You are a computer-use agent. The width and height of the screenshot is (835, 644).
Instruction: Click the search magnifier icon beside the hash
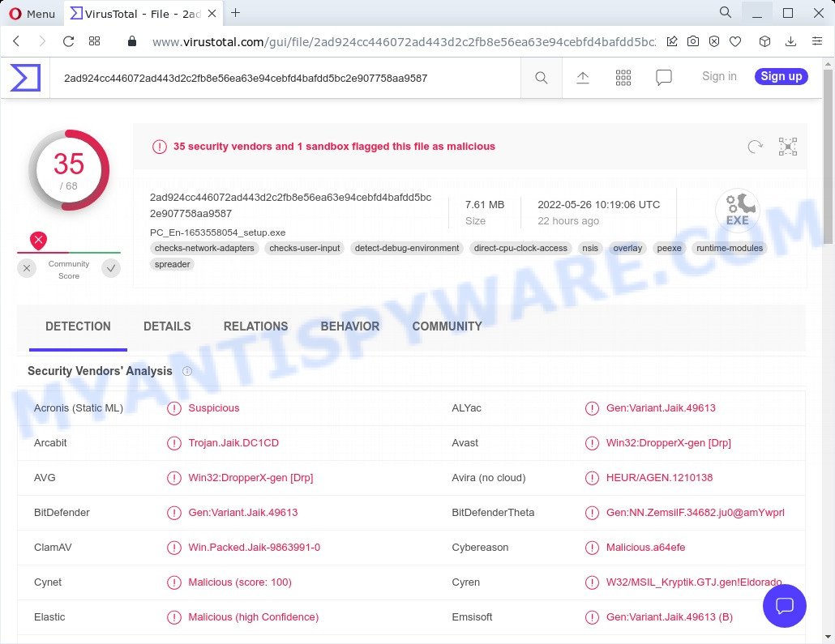[x=541, y=77]
